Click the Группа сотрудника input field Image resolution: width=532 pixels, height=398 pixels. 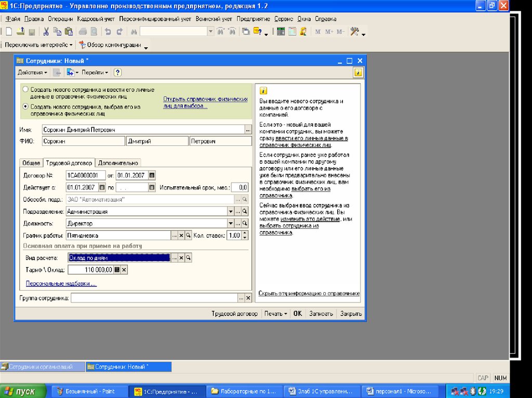pos(154,298)
